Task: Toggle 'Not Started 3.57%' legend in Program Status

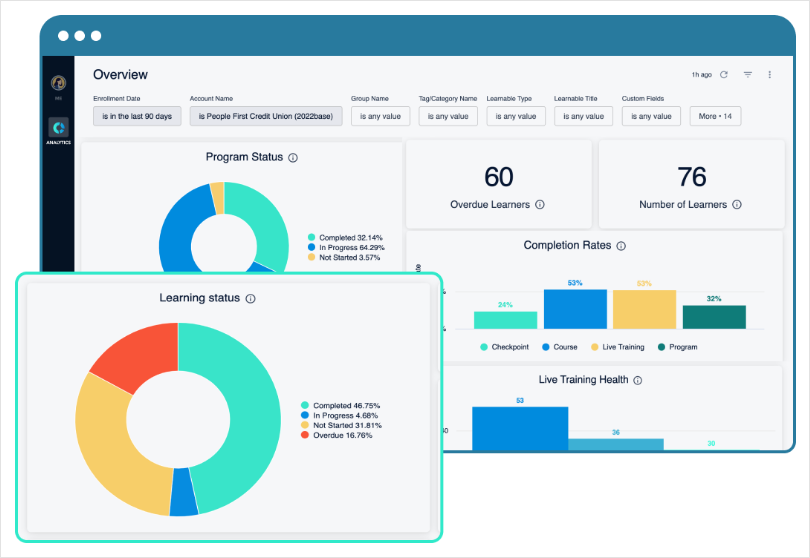Action: point(344,257)
